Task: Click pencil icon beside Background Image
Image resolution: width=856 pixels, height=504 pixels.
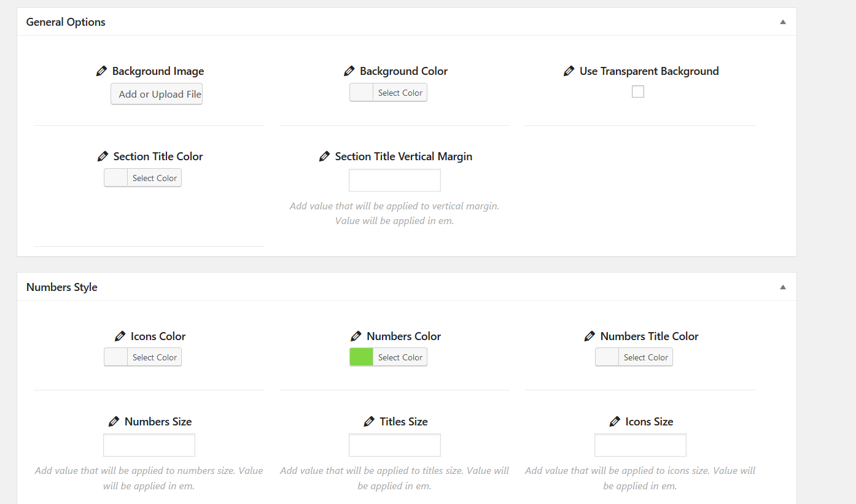Action: coord(102,71)
